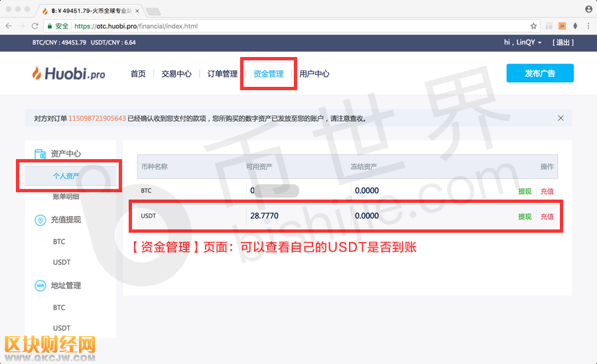
Task: Dismiss the order notification with X
Action: pyautogui.click(x=561, y=118)
